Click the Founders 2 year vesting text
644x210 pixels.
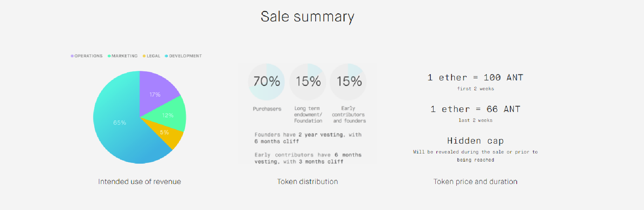click(308, 138)
